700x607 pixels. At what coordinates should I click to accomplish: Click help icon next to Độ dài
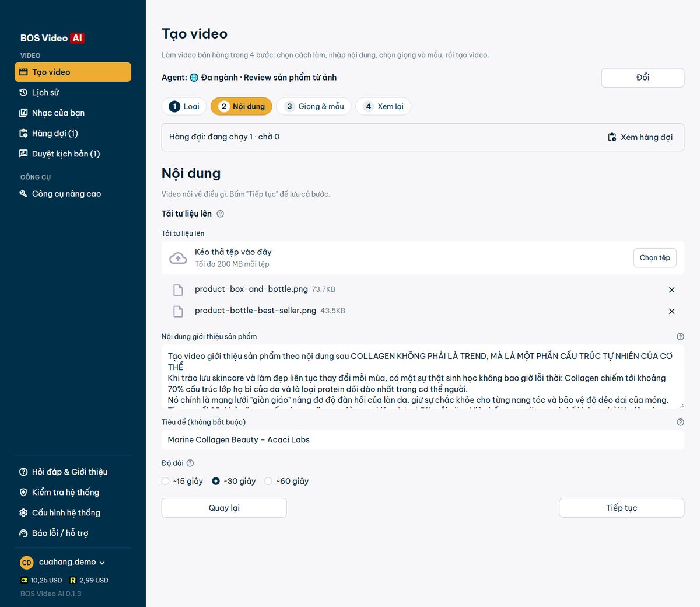[x=190, y=463]
